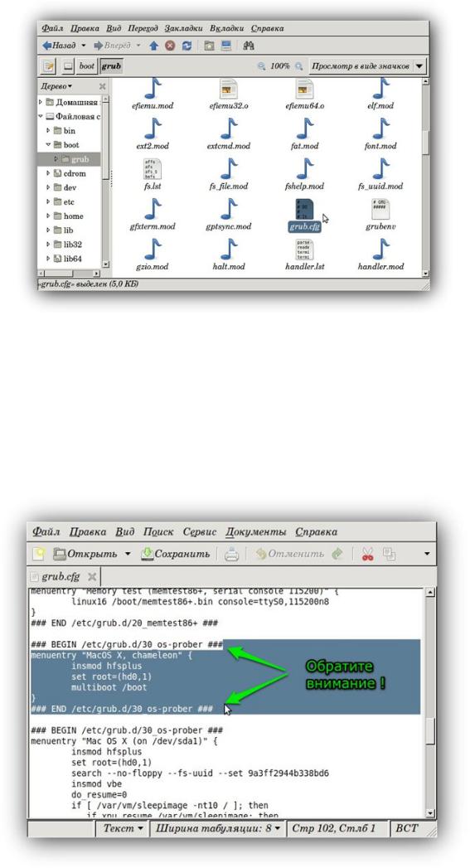Click redo arrow in editor toolbar
The width and height of the screenshot is (470, 868).
pyautogui.click(x=337, y=554)
